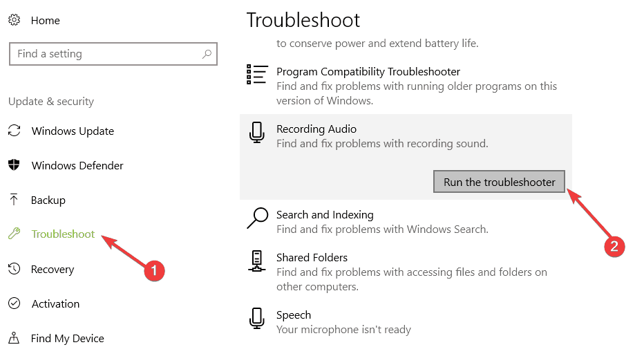
Task: Select Troubleshoot in the sidebar
Action: (x=63, y=234)
